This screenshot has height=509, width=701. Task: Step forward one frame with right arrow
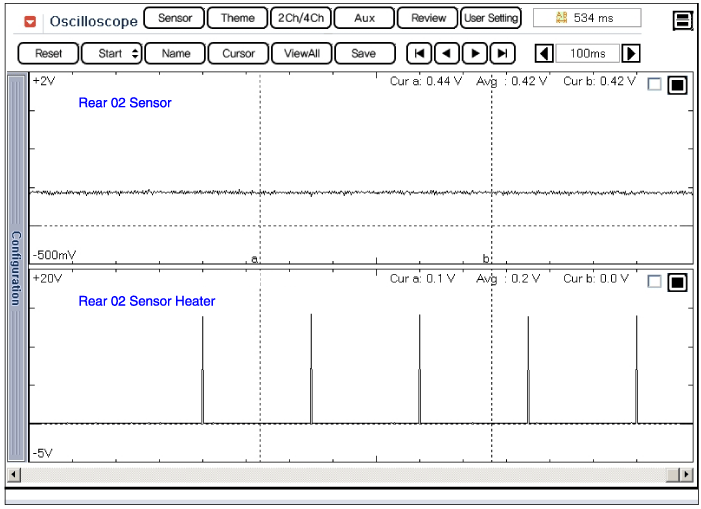(476, 53)
